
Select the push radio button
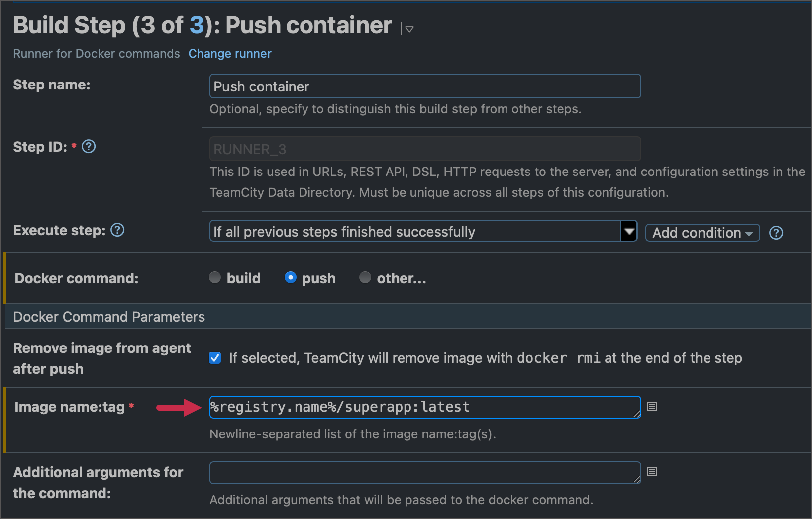click(x=290, y=277)
